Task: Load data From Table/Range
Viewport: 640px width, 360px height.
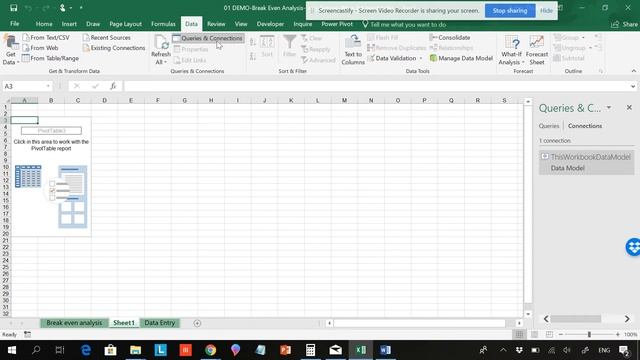Action: [50, 58]
